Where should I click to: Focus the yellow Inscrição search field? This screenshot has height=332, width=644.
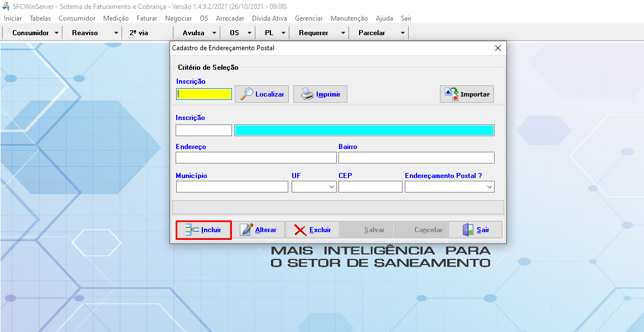pyautogui.click(x=204, y=94)
